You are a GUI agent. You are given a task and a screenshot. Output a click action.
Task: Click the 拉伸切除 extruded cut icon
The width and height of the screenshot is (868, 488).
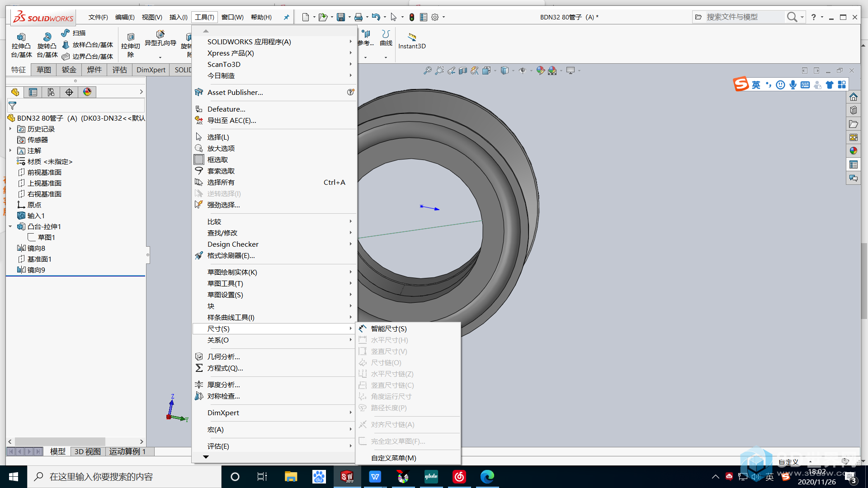(x=131, y=37)
